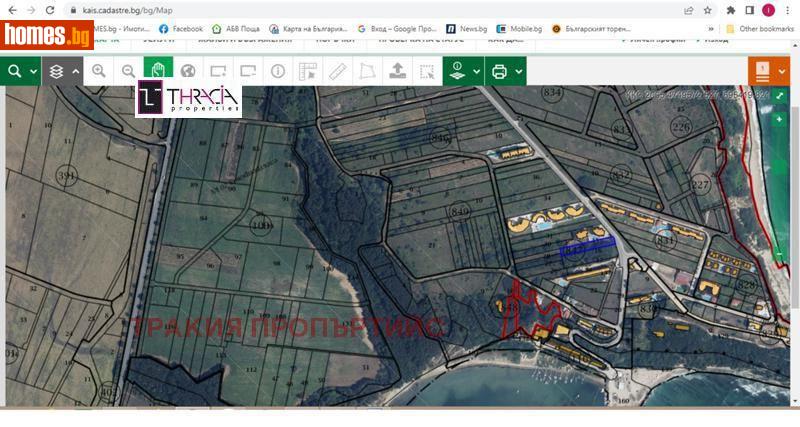
Task: Select the measure area polygon tool
Action: tap(368, 71)
